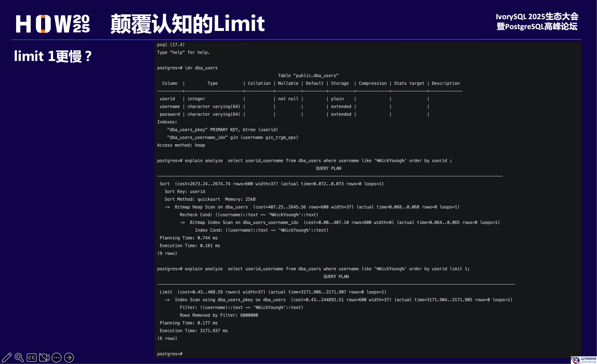Open the three-dots more options menu

tap(57, 357)
